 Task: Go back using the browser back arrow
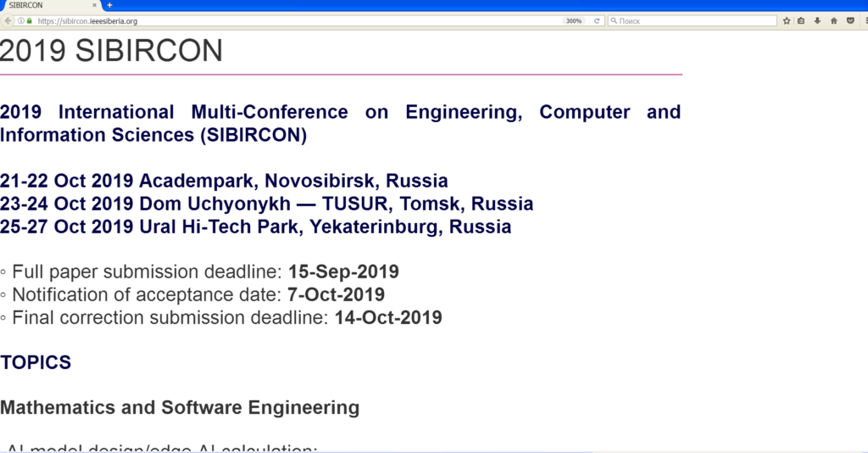coord(8,21)
